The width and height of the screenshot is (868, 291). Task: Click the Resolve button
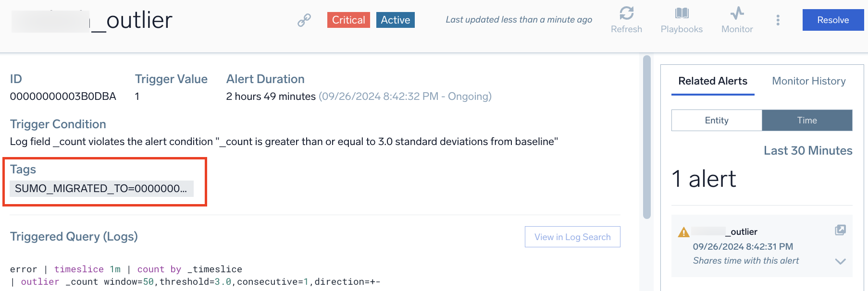[832, 20]
